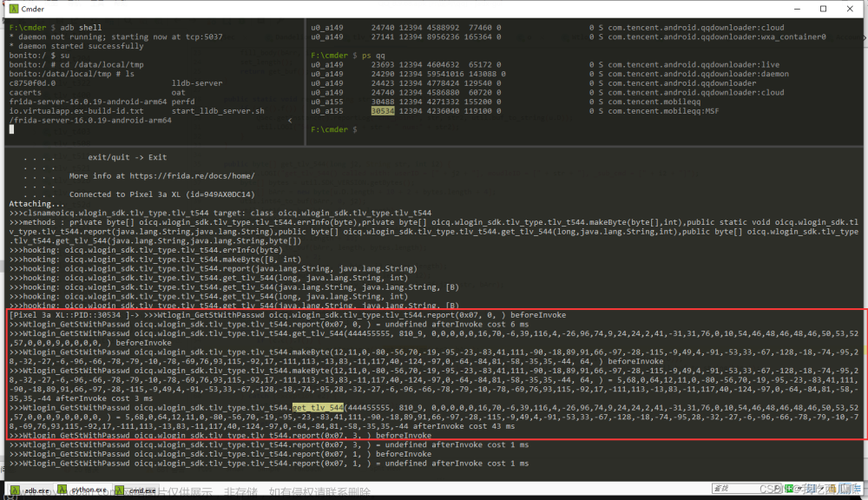The height and width of the screenshot is (500, 868).
Task: Click the 'afterInvoke cost 43 ms' text
Action: click(464, 426)
